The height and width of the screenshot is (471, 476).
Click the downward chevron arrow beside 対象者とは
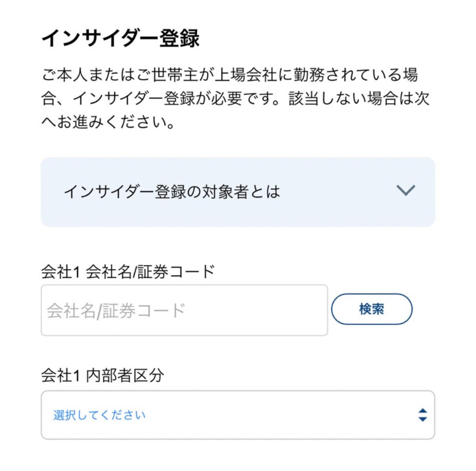click(406, 190)
